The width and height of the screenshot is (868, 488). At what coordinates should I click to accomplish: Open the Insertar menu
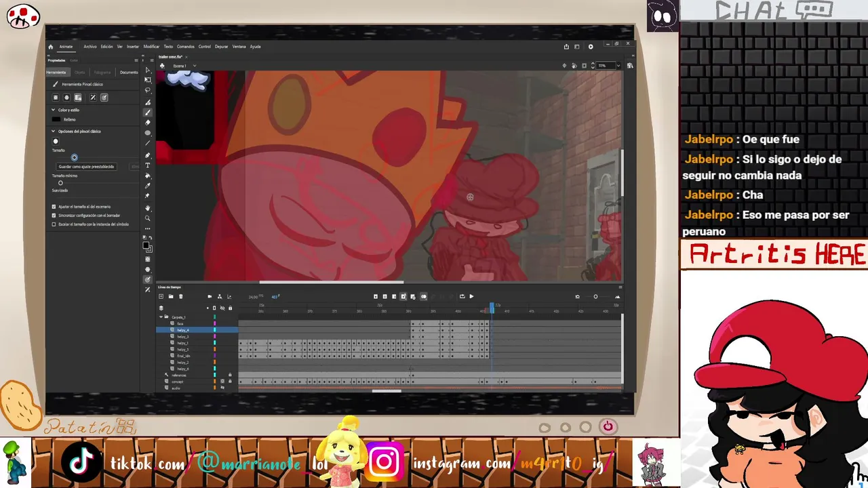133,47
